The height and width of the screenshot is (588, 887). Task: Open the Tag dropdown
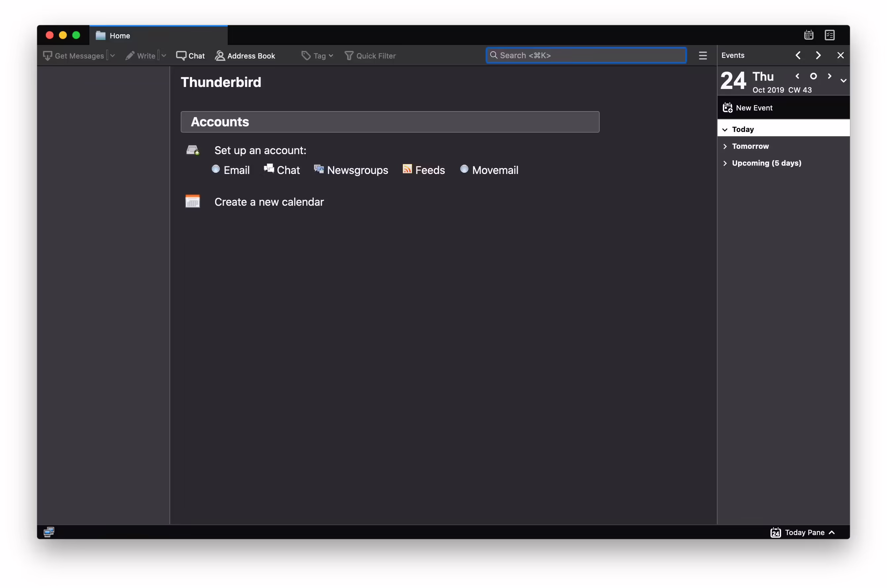click(317, 56)
